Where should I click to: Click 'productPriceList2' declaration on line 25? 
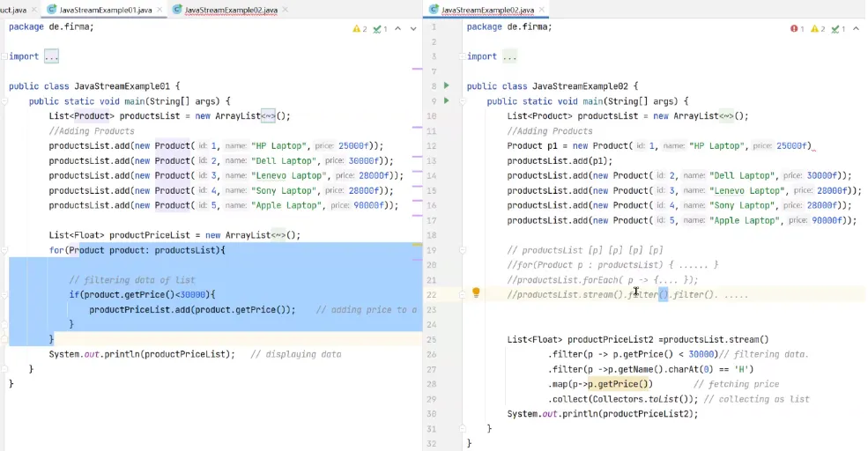pos(610,340)
